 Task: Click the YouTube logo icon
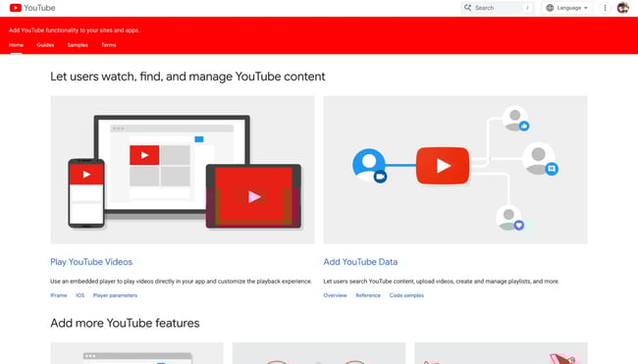(x=16, y=8)
